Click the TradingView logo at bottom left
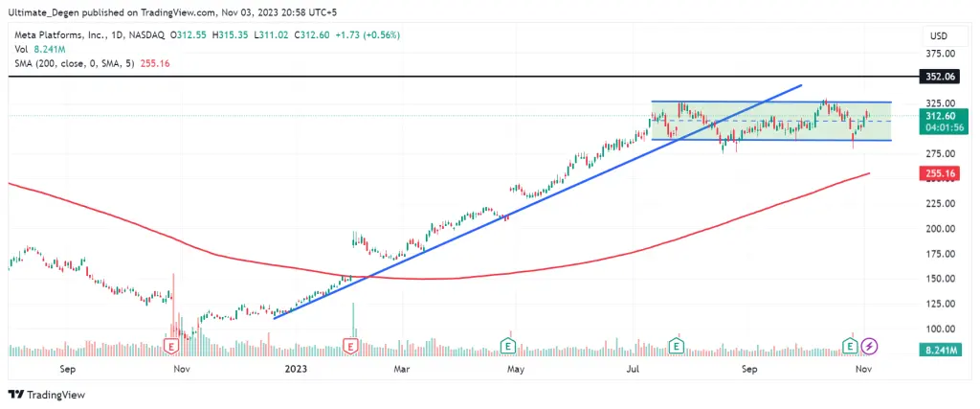Screen dimensions: 980x409 tap(47, 395)
